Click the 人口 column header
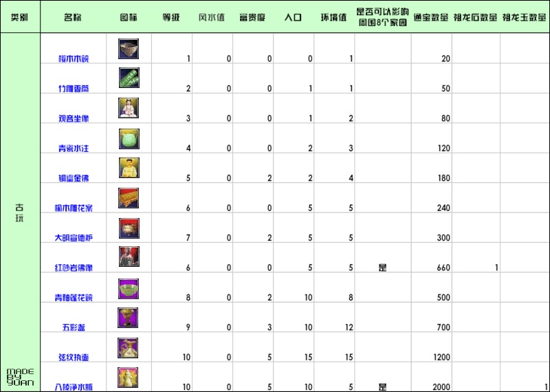Image resolution: width=550 pixels, height=392 pixels. [294, 17]
